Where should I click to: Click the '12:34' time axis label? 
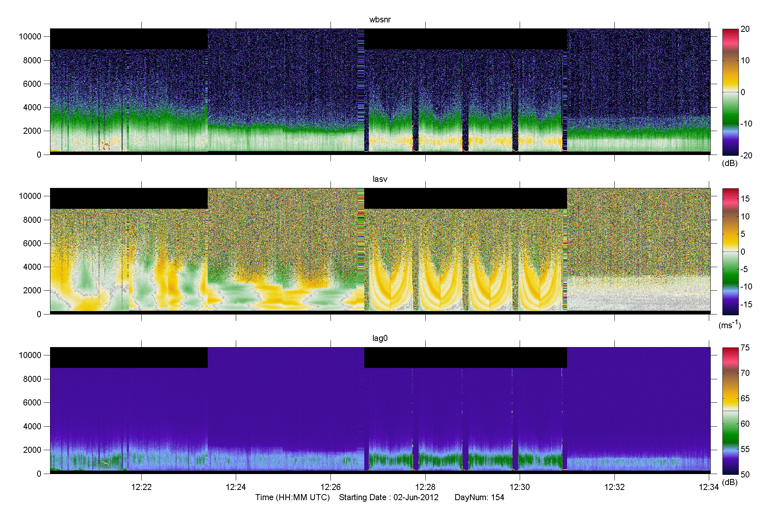tap(709, 487)
